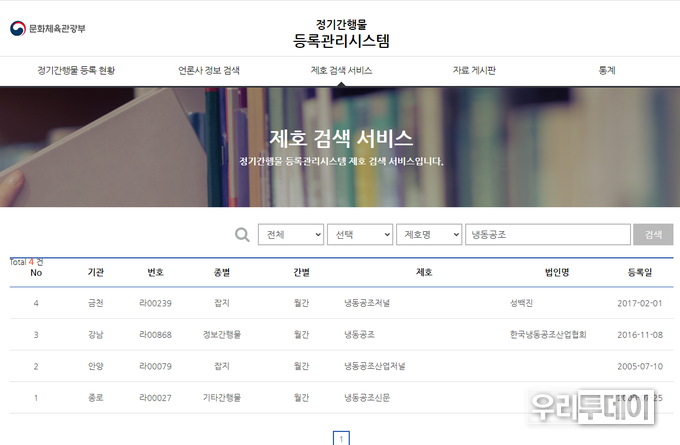Viewport: 680px width, 445px height.
Task: Expand the 선택 dropdown
Action: click(x=360, y=235)
